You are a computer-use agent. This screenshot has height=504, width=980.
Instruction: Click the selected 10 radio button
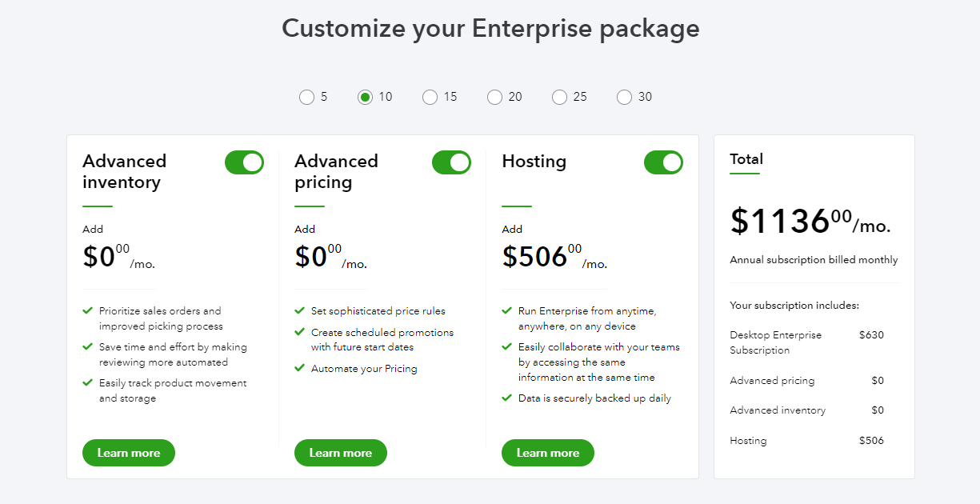(364, 97)
